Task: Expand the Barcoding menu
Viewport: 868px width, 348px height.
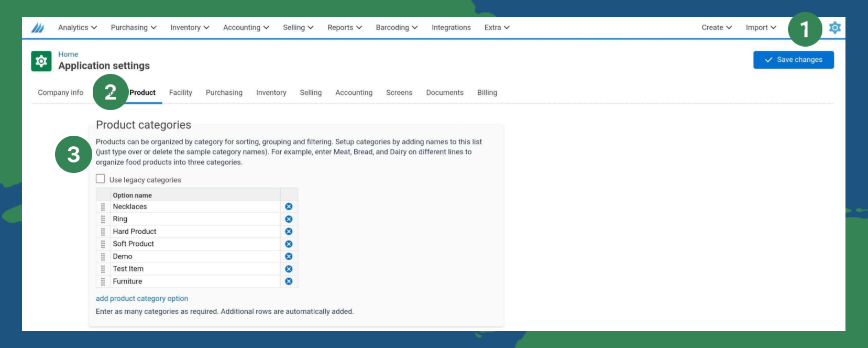Action: [397, 27]
